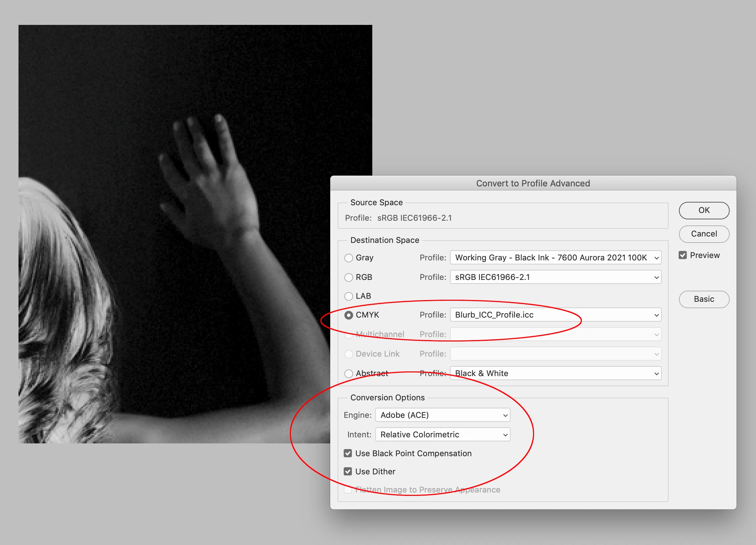Image resolution: width=756 pixels, height=545 pixels.
Task: Select the RGB destination radio button
Action: (x=349, y=278)
